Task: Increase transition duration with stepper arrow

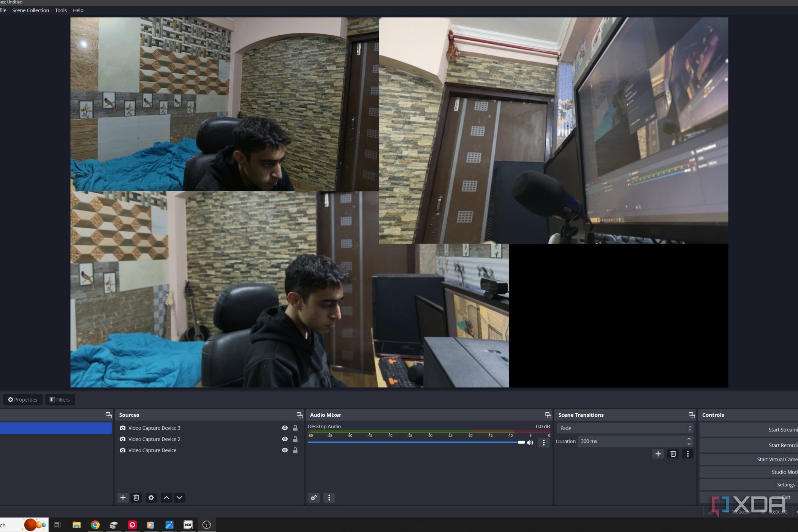Action: pos(689,439)
